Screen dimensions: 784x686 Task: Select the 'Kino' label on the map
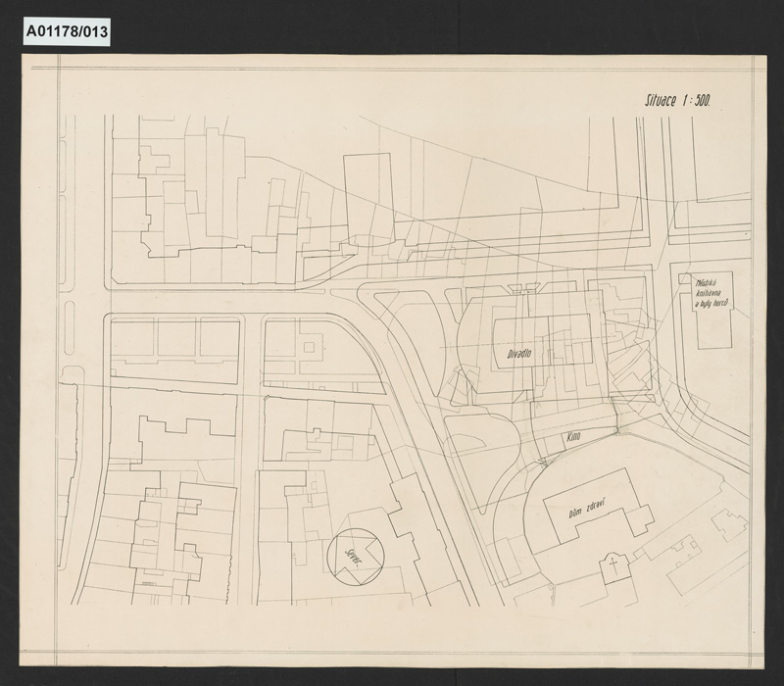coord(573,437)
